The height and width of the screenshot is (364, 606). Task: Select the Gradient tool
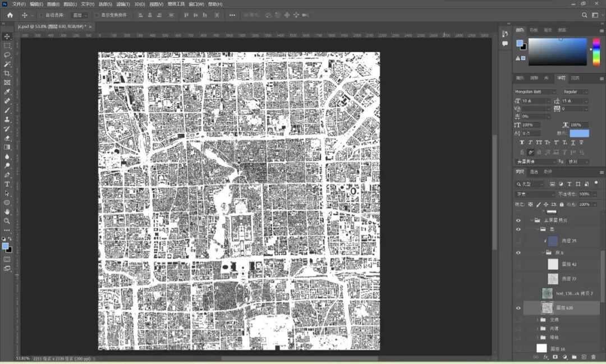(7, 147)
